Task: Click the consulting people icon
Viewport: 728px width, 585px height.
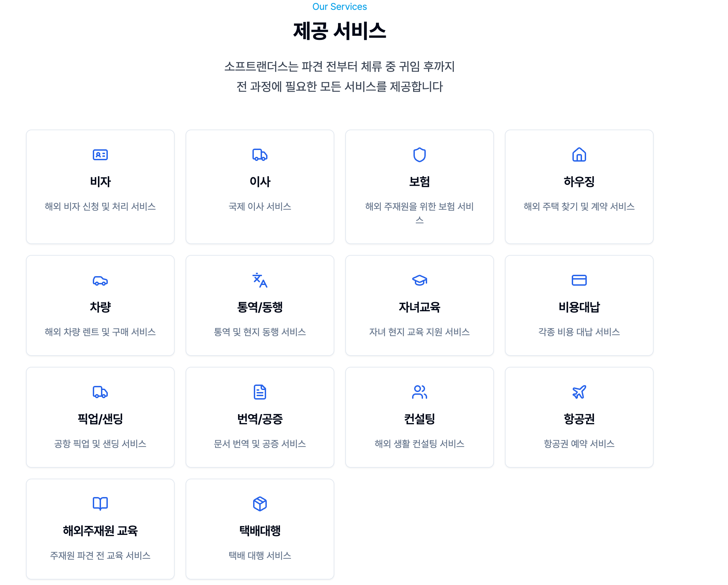Action: pos(419,392)
